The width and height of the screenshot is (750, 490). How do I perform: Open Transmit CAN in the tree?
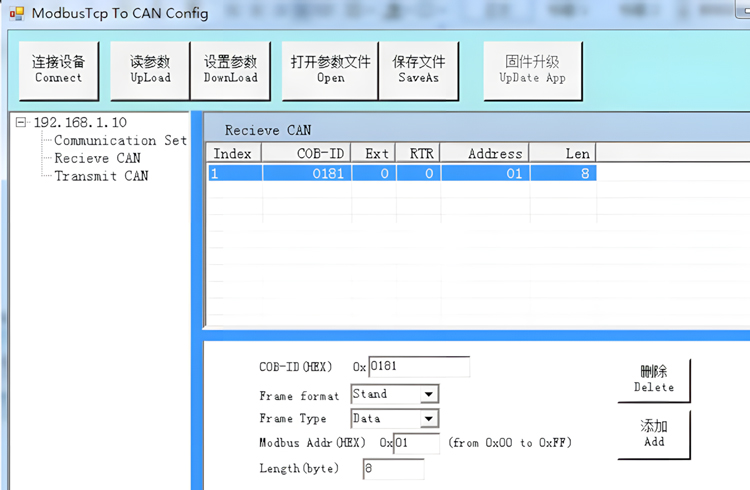101,176
